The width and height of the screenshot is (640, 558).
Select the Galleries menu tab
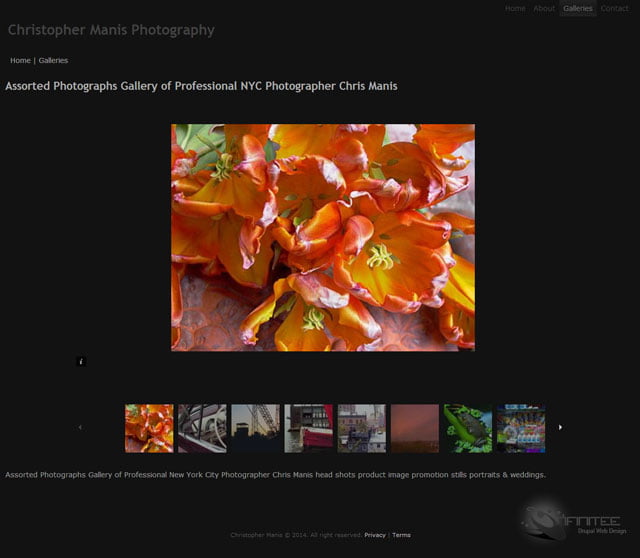pos(578,8)
